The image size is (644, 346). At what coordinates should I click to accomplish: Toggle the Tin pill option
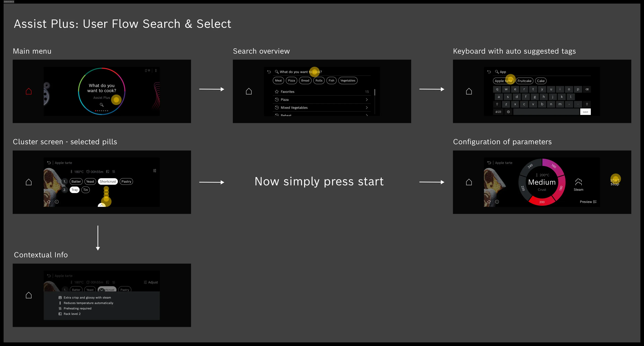[x=86, y=190]
